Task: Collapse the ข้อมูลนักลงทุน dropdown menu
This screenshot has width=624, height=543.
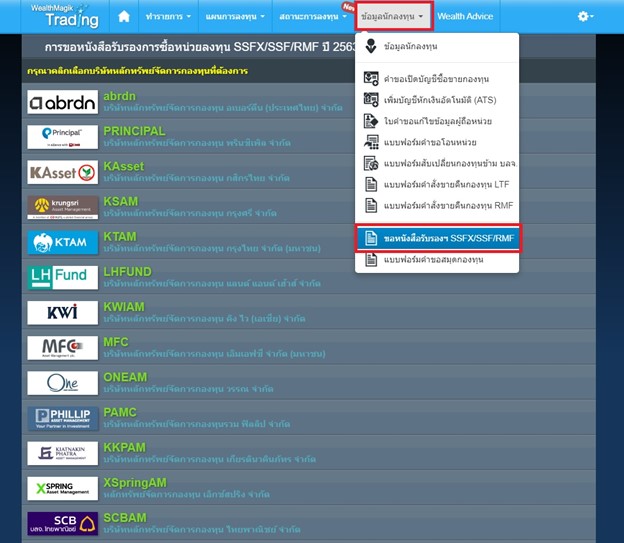Action: click(393, 16)
